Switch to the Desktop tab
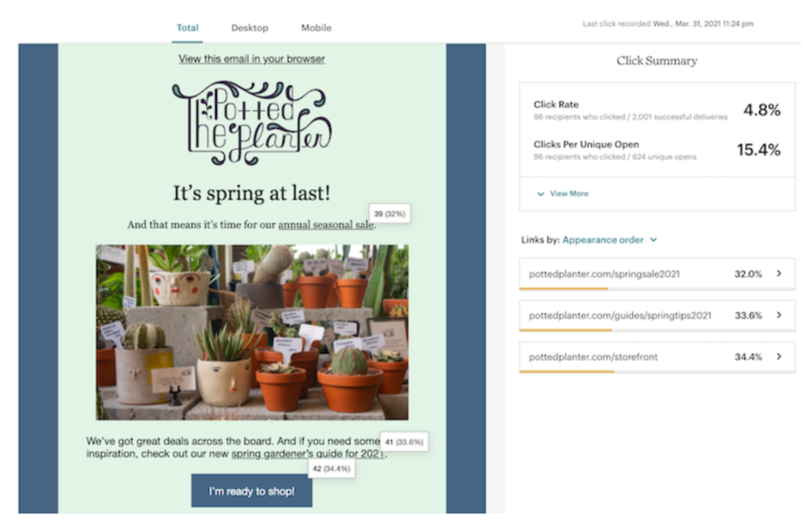The width and height of the screenshot is (812, 527). (x=250, y=28)
